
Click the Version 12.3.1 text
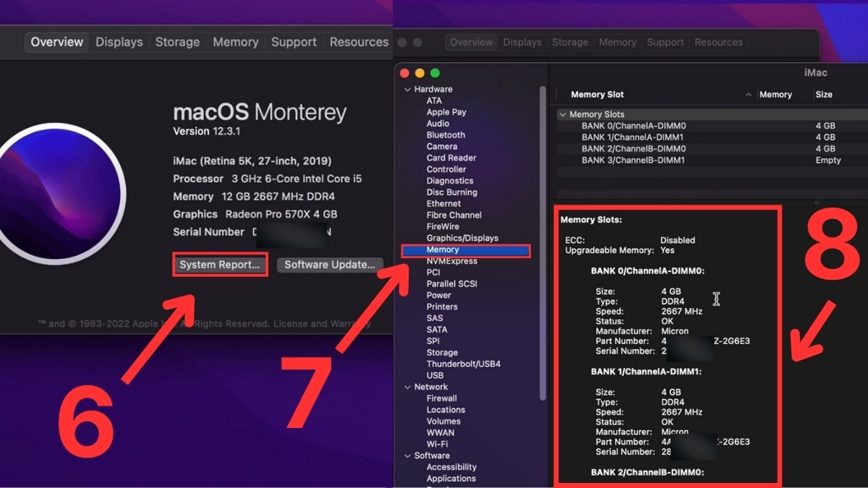click(x=206, y=132)
